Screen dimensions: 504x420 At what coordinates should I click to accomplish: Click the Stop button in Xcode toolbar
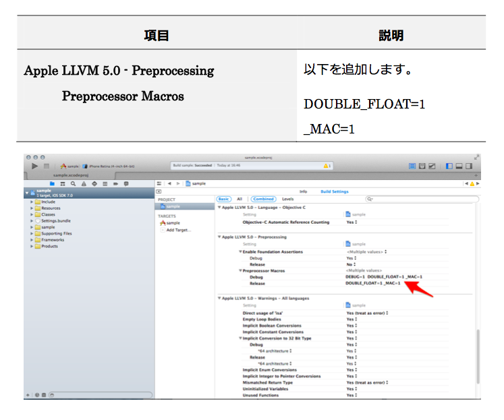(47, 166)
